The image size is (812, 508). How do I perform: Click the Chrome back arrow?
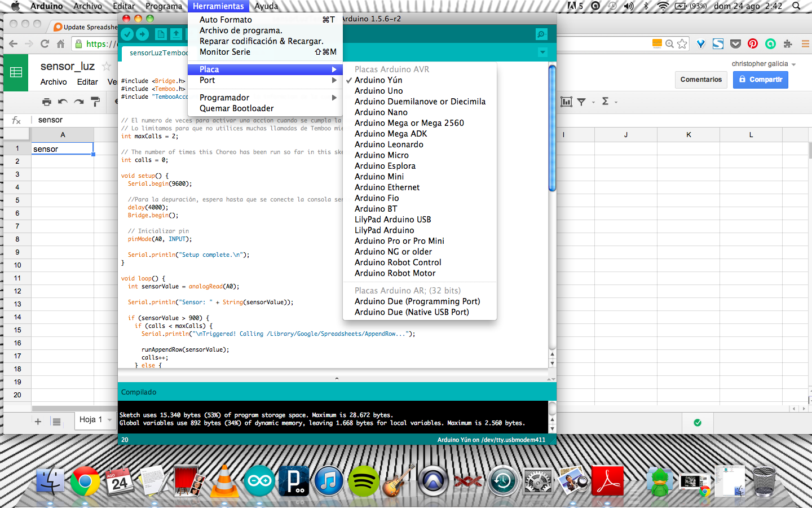pyautogui.click(x=14, y=43)
